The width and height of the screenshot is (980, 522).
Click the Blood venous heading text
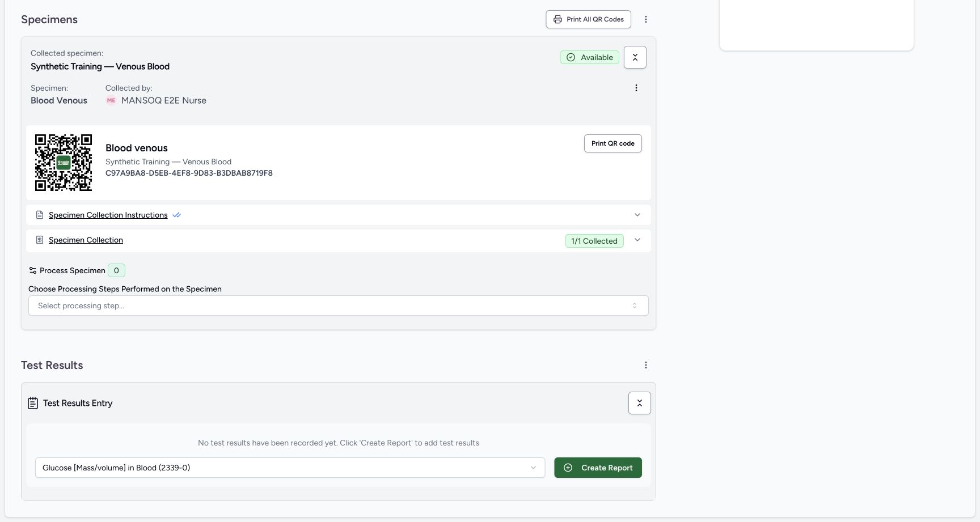[137, 148]
